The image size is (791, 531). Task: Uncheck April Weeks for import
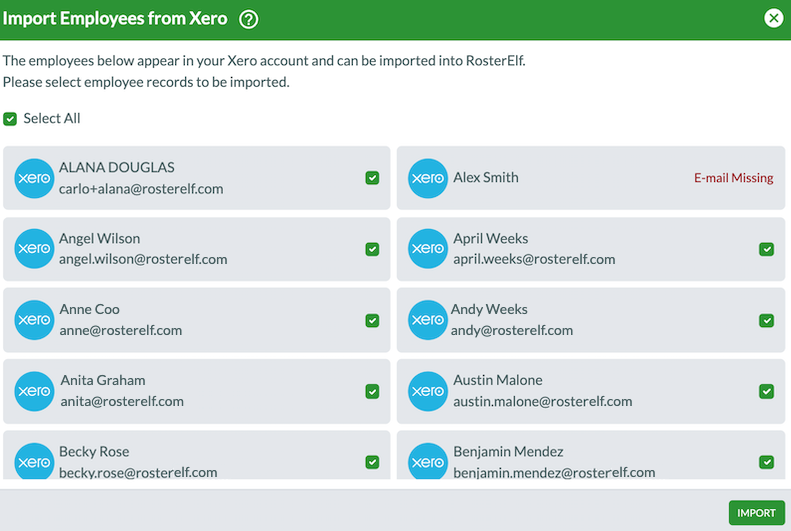pyautogui.click(x=766, y=249)
